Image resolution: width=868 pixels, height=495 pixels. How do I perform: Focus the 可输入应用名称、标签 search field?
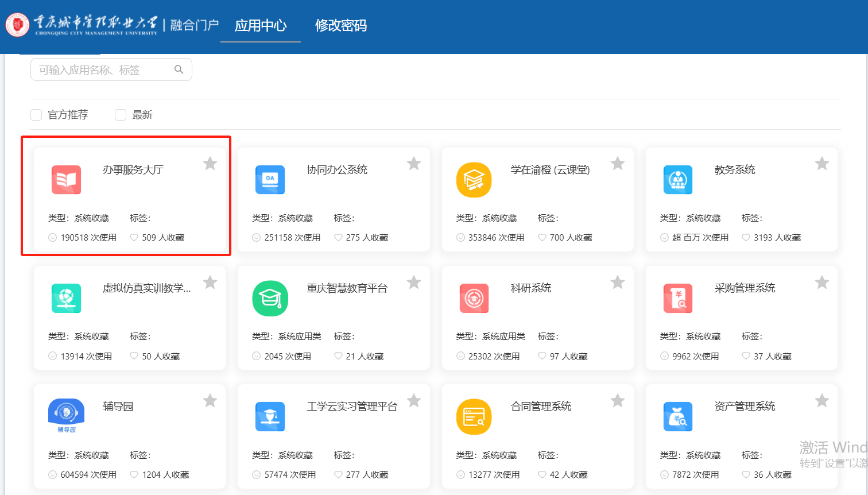point(111,69)
